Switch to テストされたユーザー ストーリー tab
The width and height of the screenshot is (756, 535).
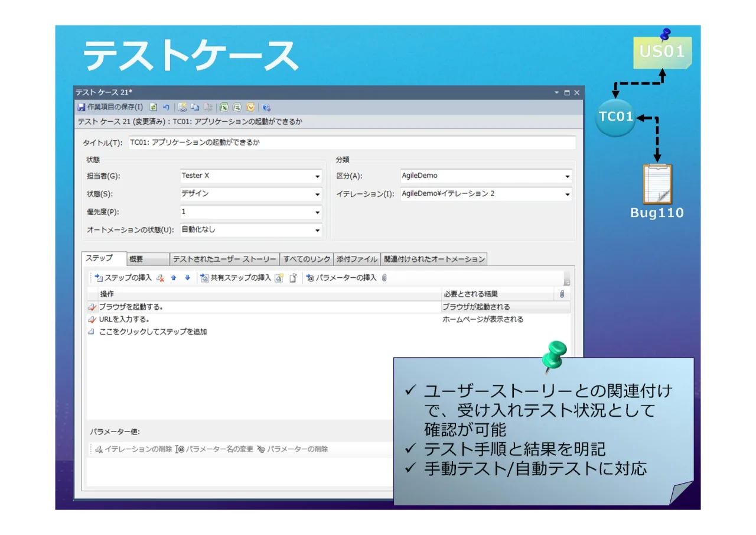click(224, 260)
